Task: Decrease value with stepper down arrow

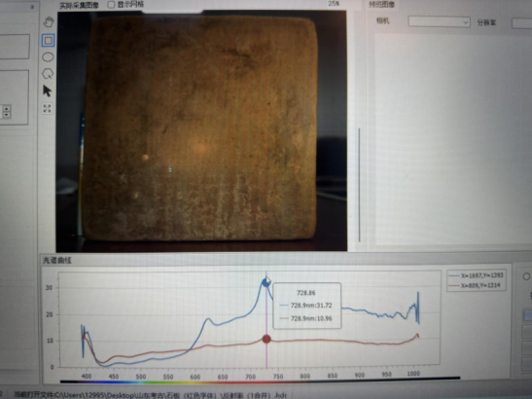Action: 7,115
